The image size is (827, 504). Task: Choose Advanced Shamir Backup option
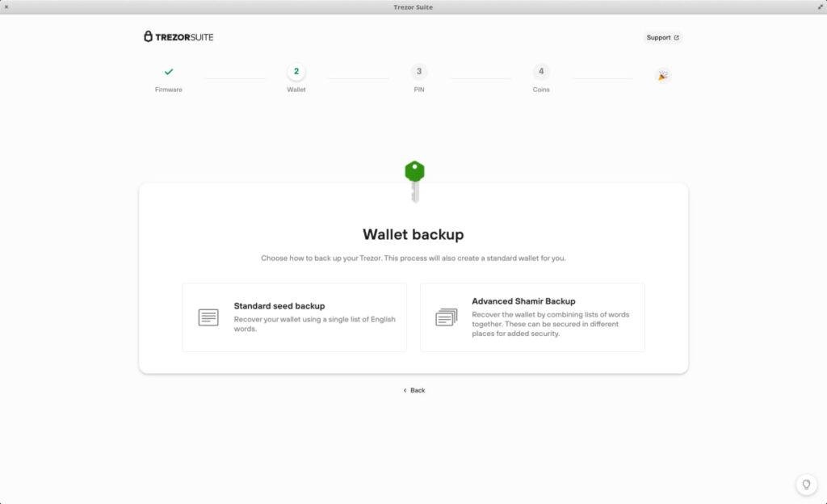(533, 317)
